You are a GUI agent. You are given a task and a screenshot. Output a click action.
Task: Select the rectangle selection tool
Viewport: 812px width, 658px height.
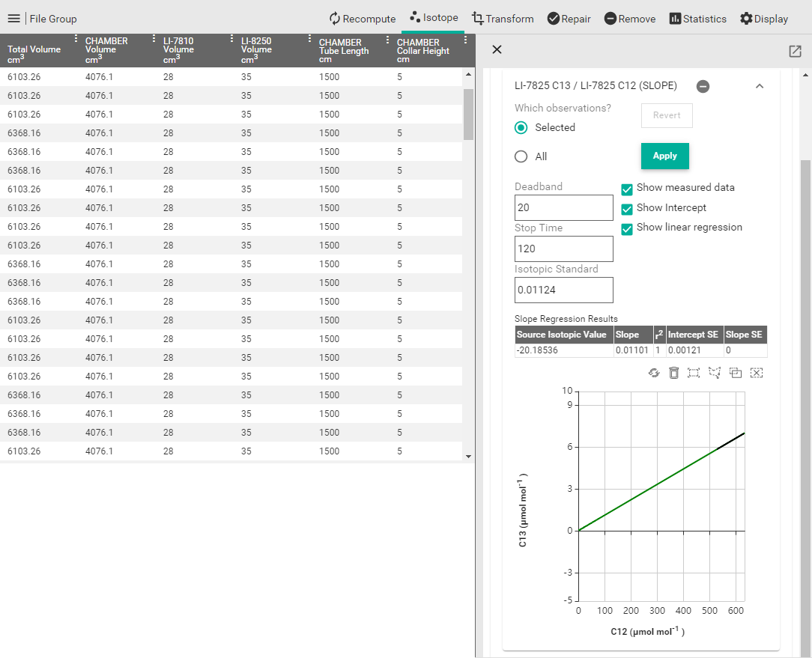(694, 373)
